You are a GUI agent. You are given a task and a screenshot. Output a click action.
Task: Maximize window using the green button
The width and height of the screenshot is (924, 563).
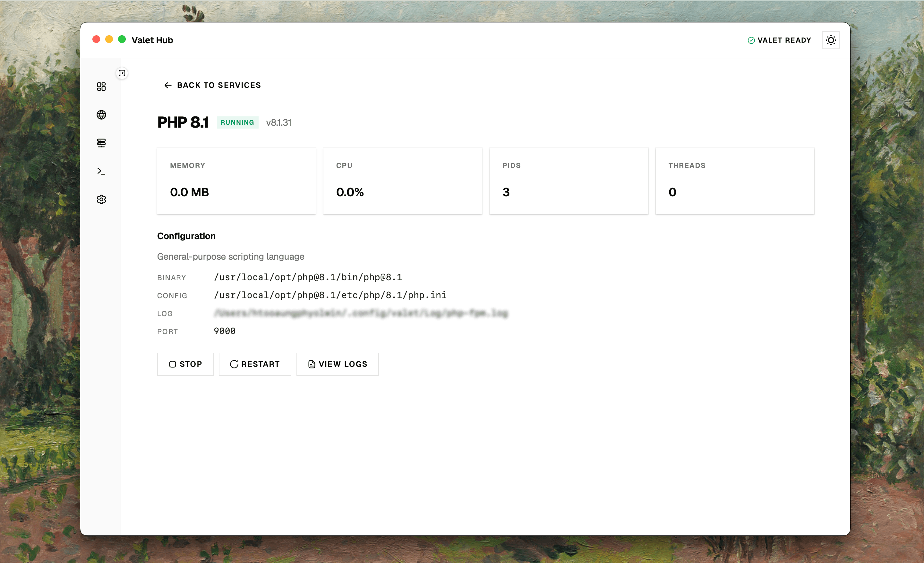pos(122,39)
